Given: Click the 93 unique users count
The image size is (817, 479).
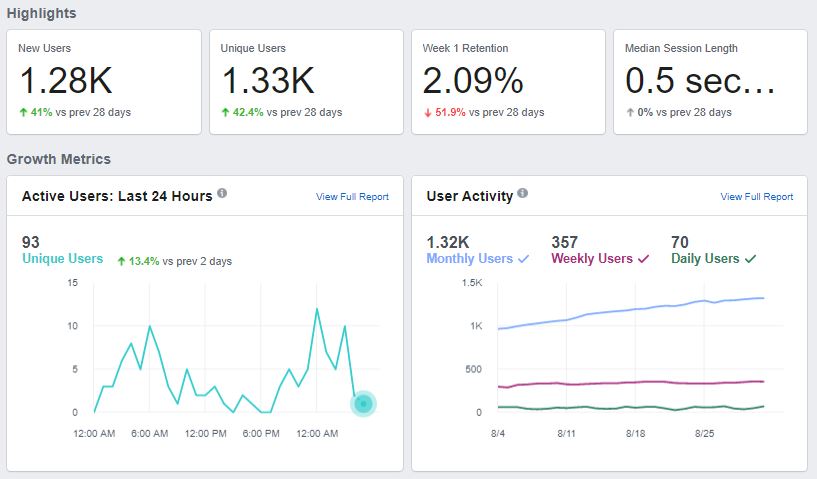Looking at the screenshot, I should pyautogui.click(x=32, y=242).
